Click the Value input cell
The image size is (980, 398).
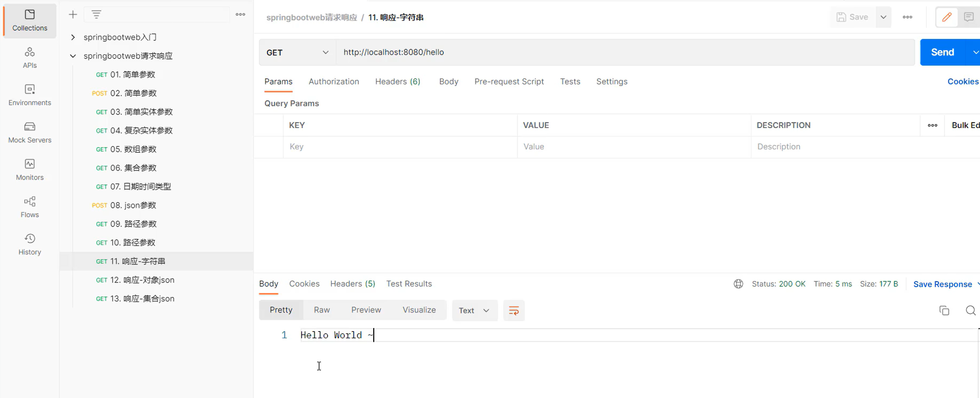point(634,147)
